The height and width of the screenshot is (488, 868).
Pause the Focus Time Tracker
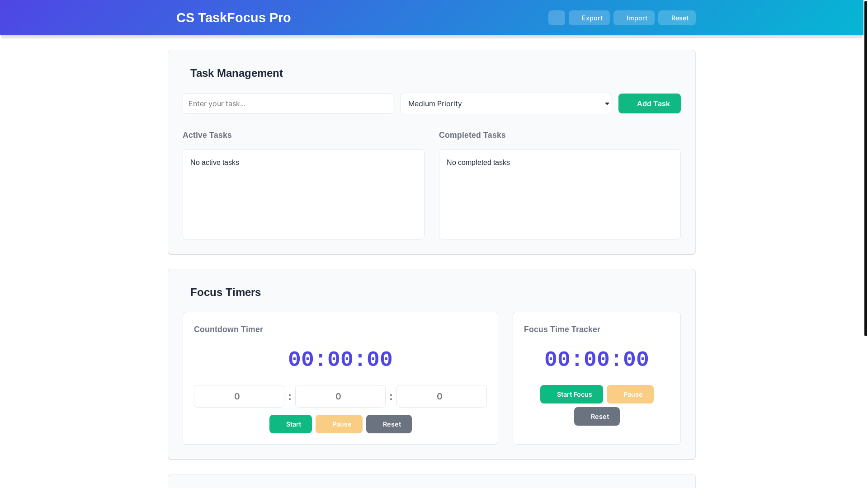click(630, 394)
